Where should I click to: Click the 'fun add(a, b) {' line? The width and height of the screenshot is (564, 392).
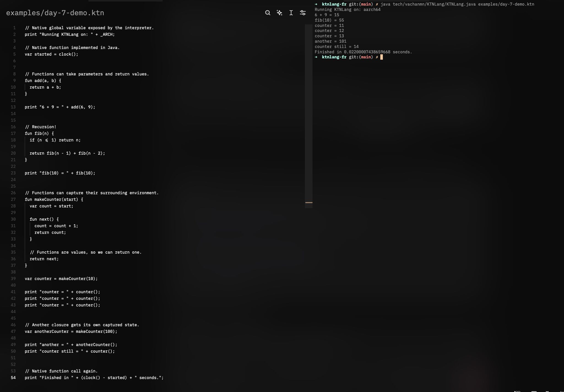(x=43, y=81)
